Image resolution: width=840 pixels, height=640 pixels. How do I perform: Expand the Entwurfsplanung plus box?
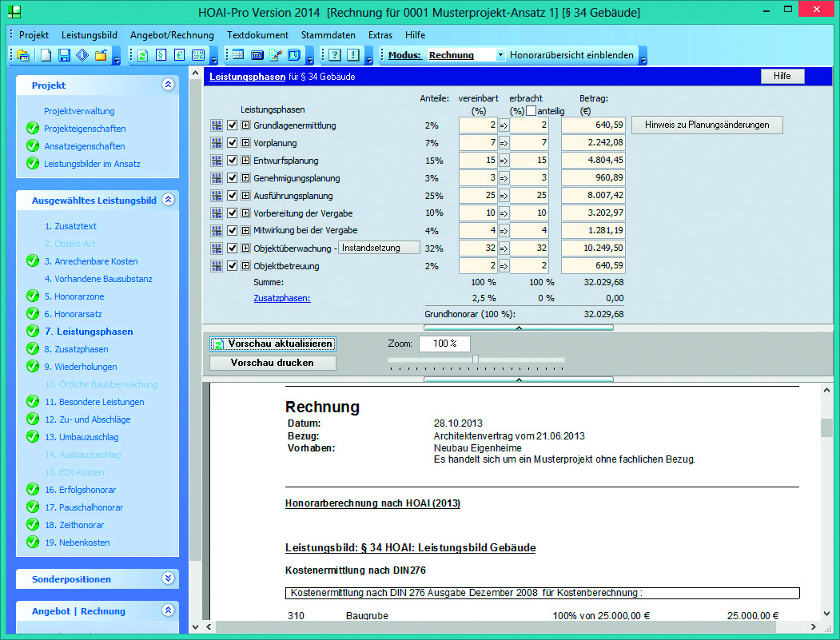(x=245, y=160)
